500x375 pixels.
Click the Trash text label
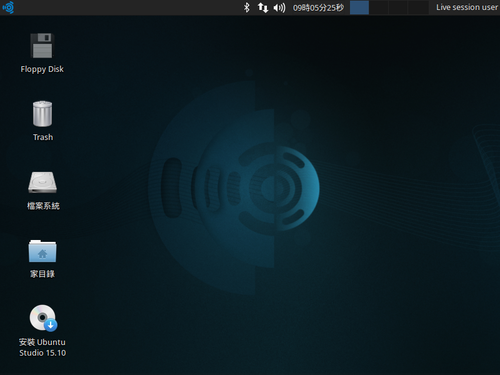43,137
